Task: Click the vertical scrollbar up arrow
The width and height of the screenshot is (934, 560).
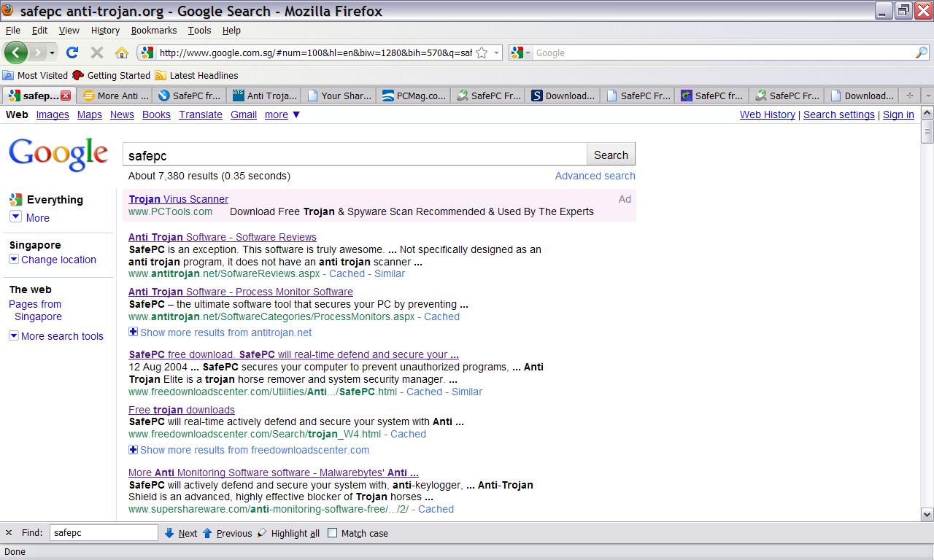Action: (x=927, y=113)
